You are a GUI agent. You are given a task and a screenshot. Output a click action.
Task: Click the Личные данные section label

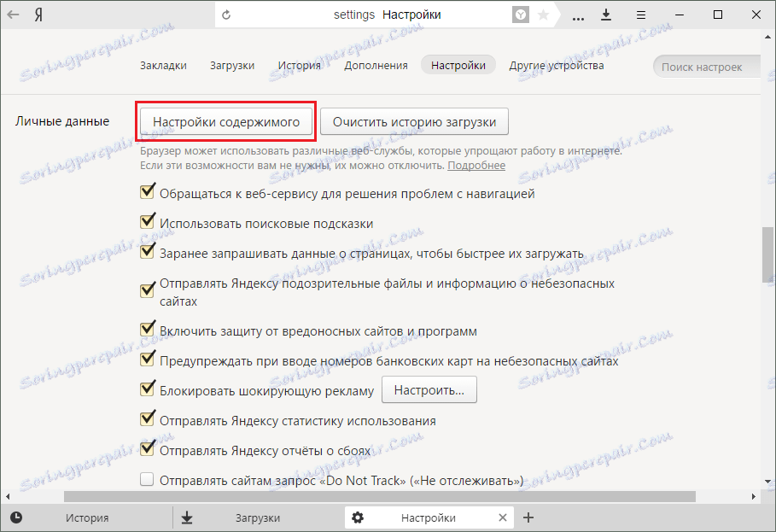tap(62, 121)
